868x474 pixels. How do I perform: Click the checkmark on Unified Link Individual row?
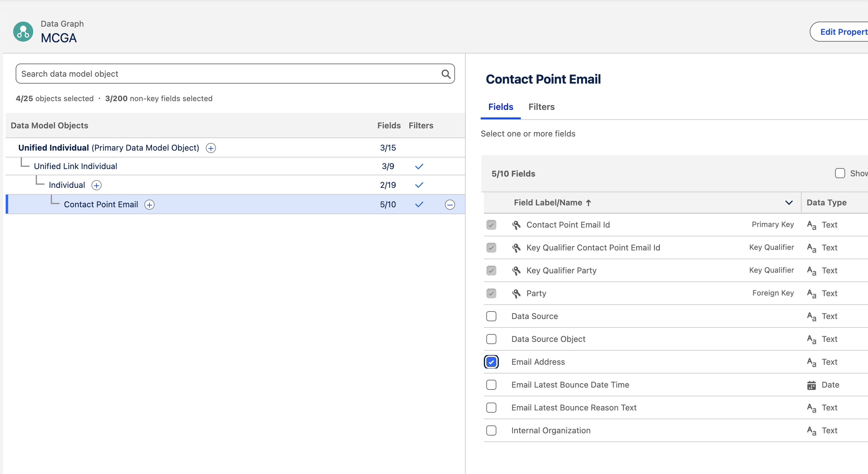click(x=419, y=166)
